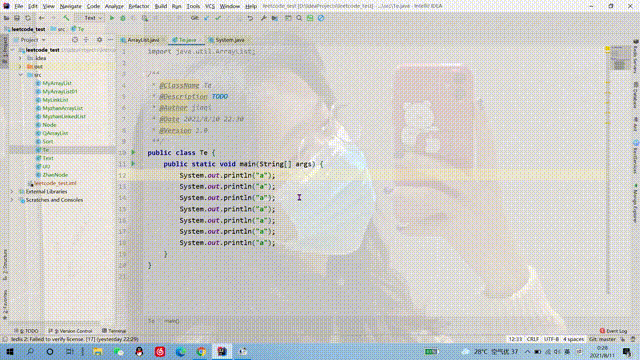Click the collapse all icon in Project panel
This screenshot has height=360, width=640.
click(86, 40)
